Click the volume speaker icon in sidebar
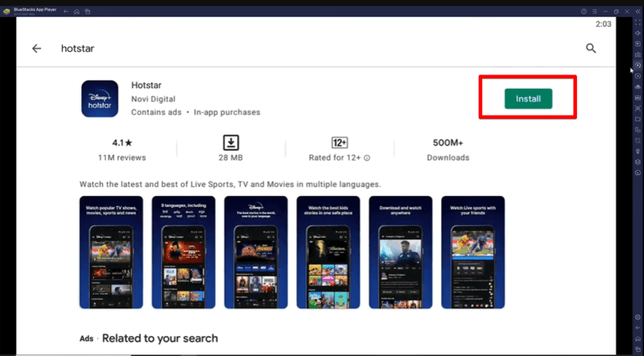 pyautogui.click(x=637, y=34)
